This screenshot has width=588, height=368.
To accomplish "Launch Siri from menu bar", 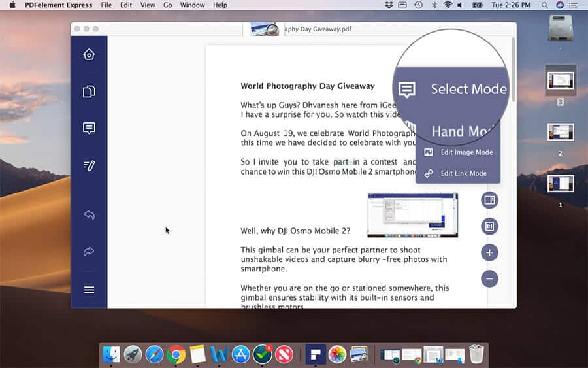I will (559, 5).
